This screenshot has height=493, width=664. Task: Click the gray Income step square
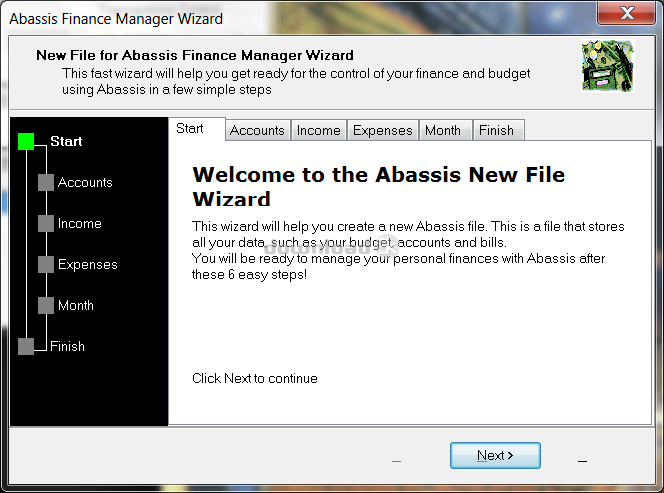(x=46, y=224)
